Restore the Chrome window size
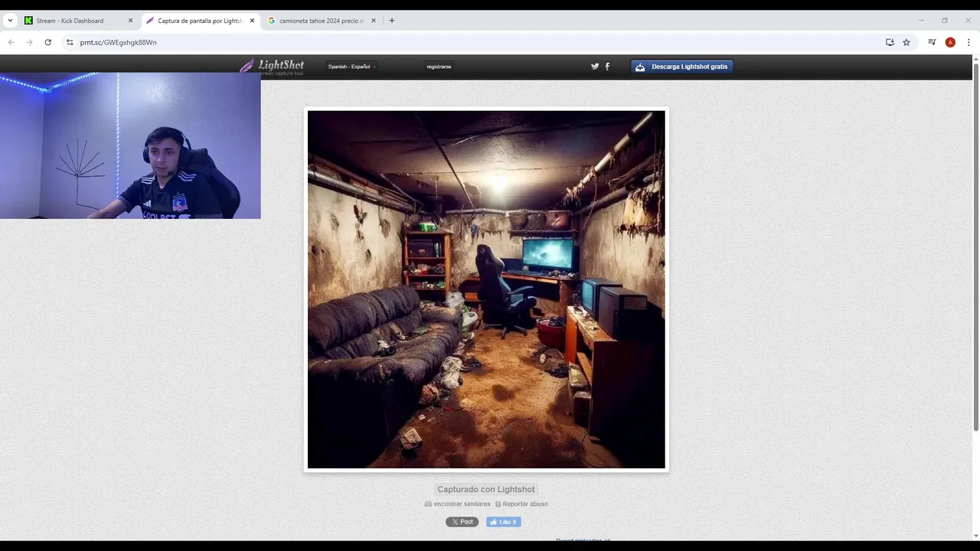The height and width of the screenshot is (551, 980). tap(945, 21)
